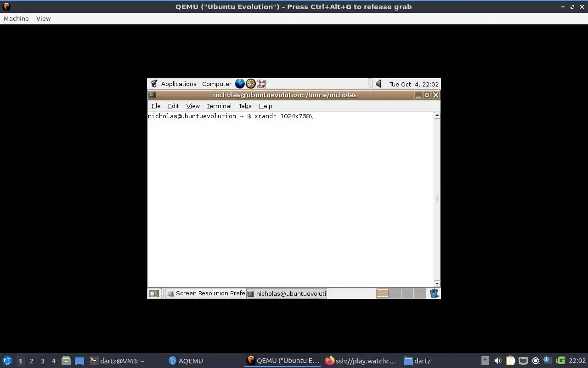Open the terminal File menu
The image size is (588, 368).
tap(156, 106)
